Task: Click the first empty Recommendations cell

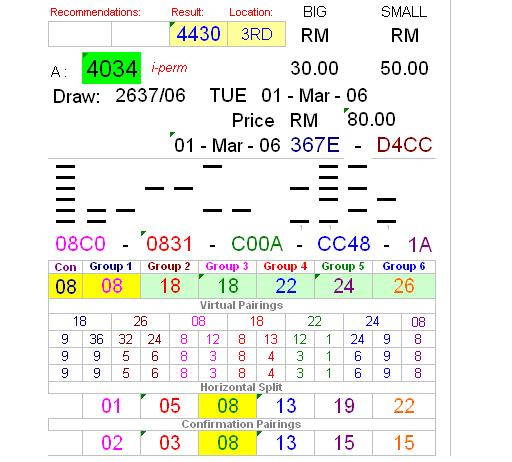Action: (80, 34)
